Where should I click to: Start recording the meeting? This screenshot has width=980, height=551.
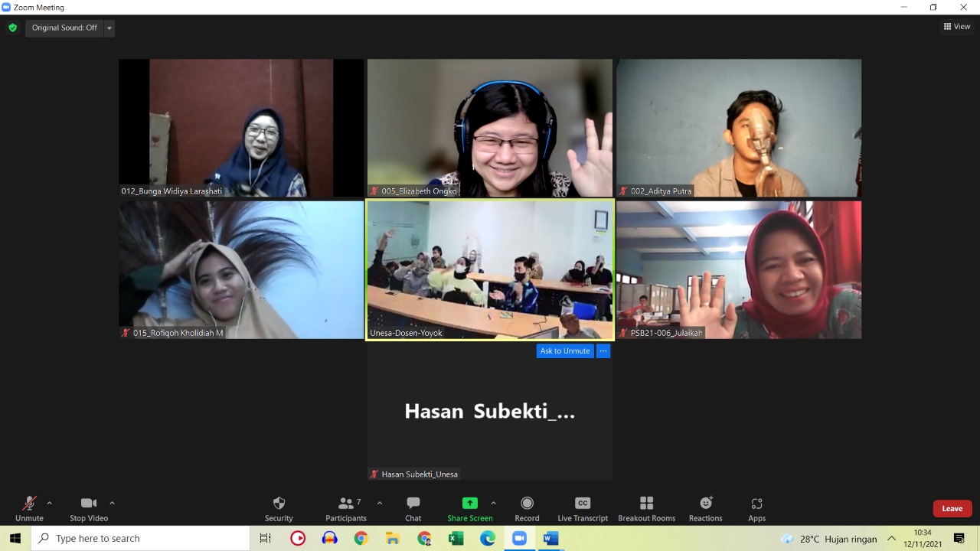point(527,508)
